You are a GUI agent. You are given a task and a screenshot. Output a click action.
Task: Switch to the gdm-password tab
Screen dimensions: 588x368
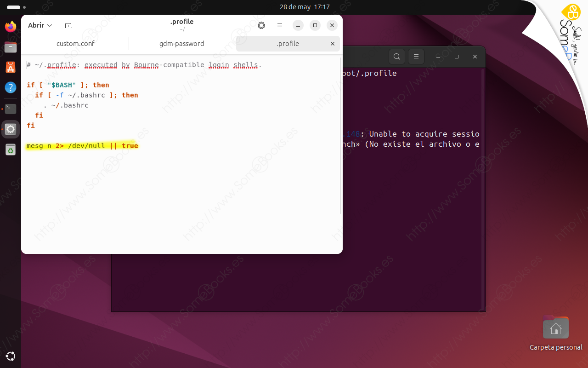tap(181, 44)
